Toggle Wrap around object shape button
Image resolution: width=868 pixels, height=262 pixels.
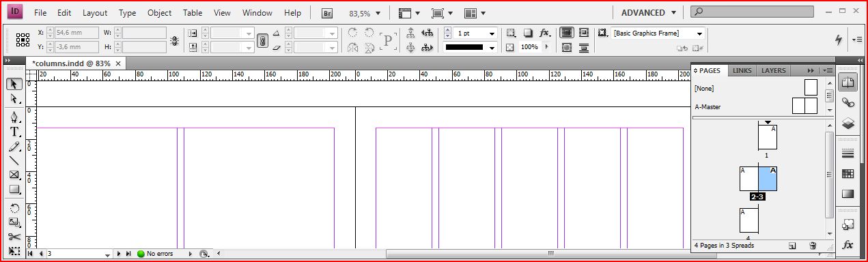click(567, 48)
